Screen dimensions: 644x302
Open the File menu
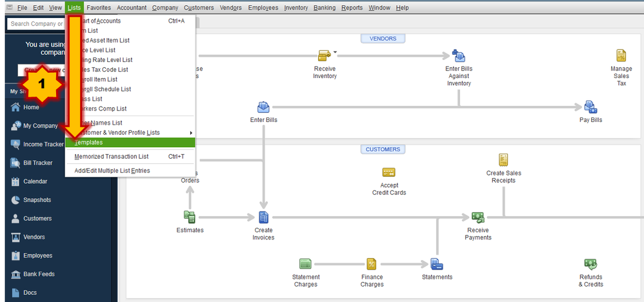coord(22,7)
